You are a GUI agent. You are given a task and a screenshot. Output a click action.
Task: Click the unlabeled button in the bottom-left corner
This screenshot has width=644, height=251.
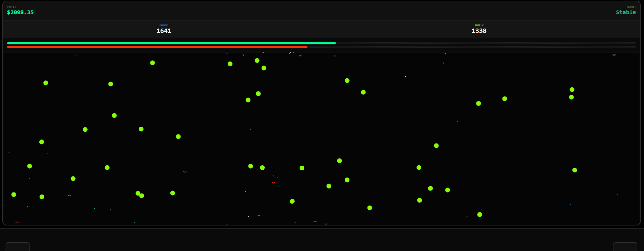(x=18, y=247)
